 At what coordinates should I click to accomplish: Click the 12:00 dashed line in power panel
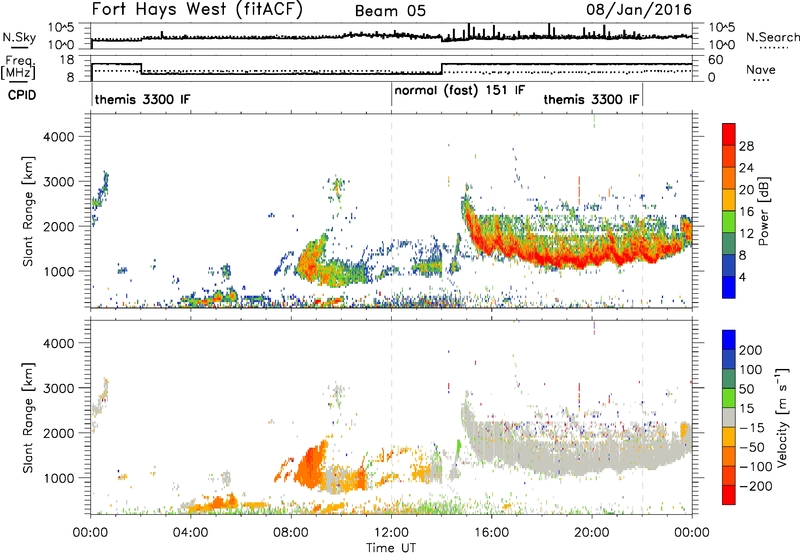pyautogui.click(x=391, y=210)
